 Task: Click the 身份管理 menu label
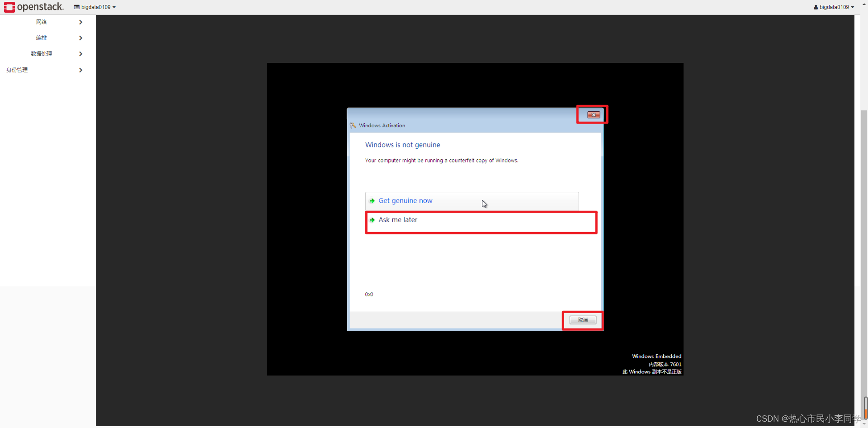(17, 70)
